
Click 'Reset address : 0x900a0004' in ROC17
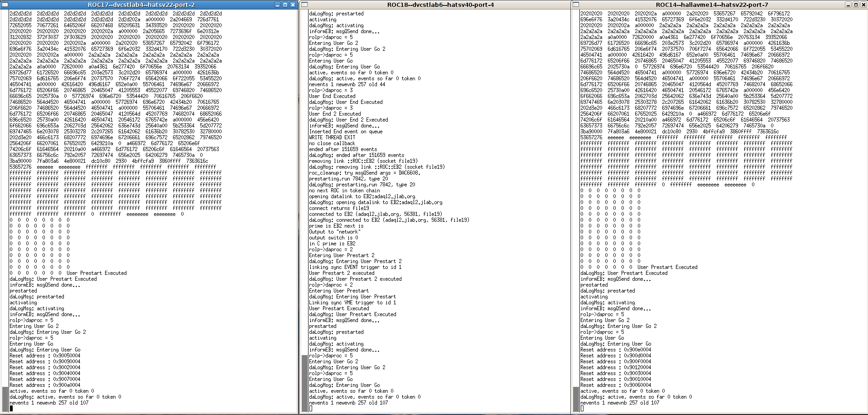coord(45,385)
